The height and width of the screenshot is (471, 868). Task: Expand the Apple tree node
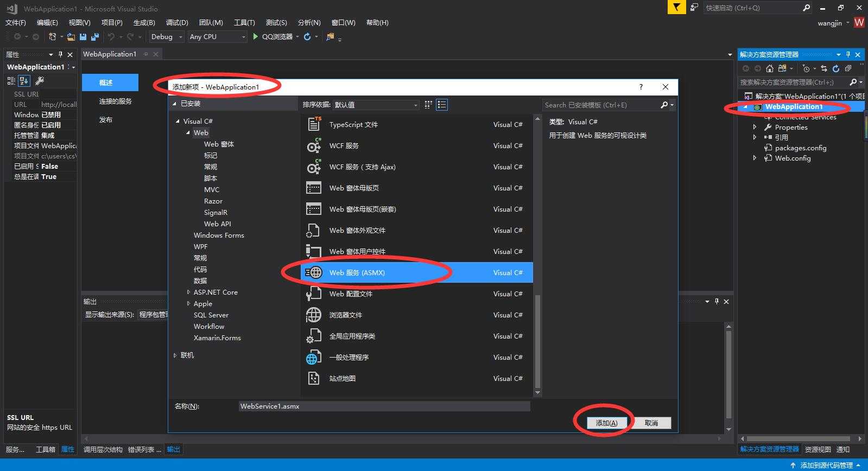click(x=188, y=303)
